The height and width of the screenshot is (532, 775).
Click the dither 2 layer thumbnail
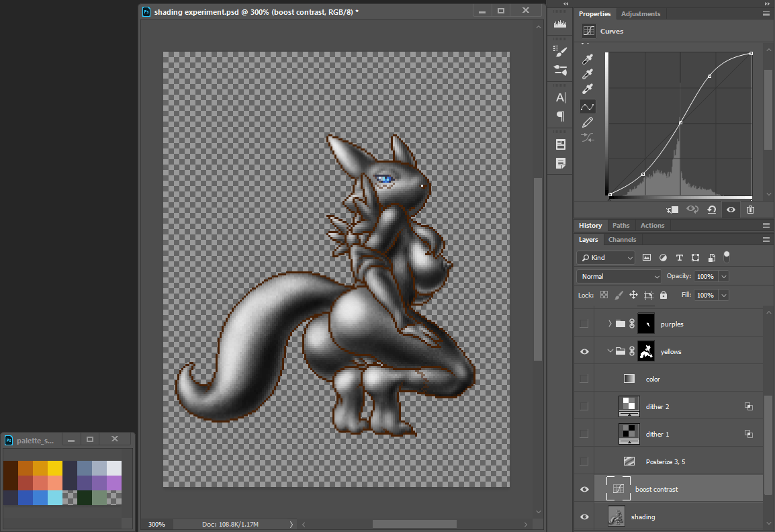tap(629, 406)
